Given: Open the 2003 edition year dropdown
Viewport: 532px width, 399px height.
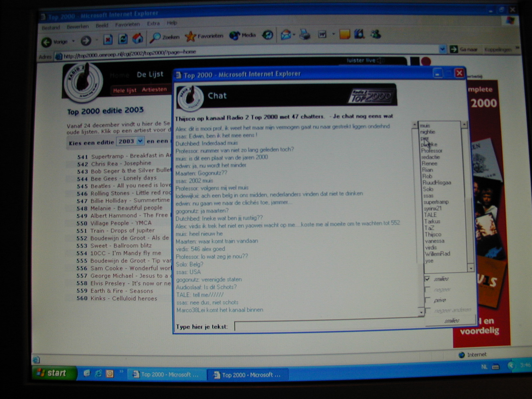Looking at the screenshot, I should 140,141.
